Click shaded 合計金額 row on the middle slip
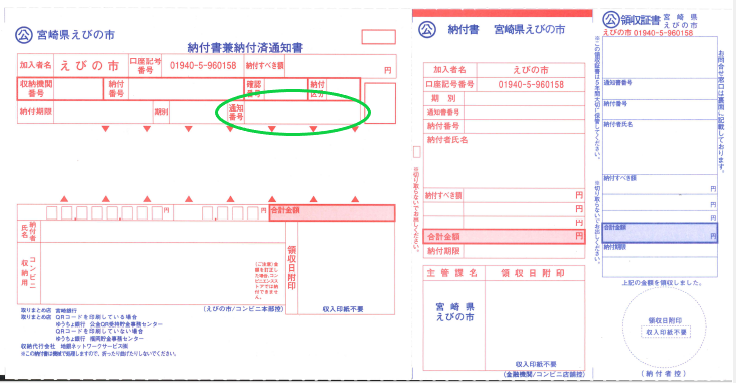The height and width of the screenshot is (383, 736). tap(504, 237)
